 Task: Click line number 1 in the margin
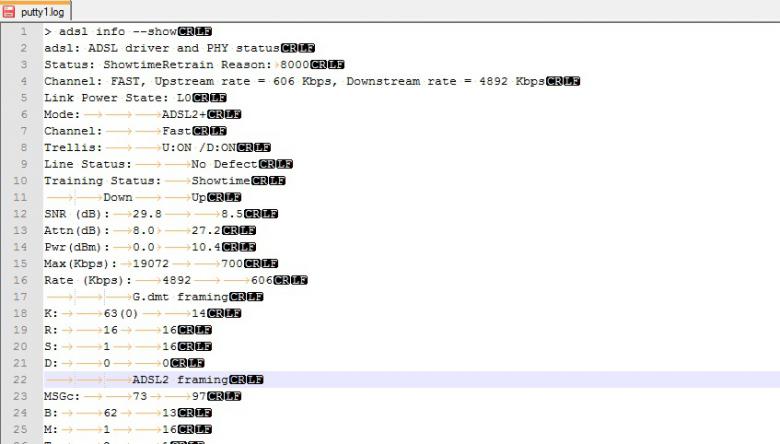coord(21,32)
